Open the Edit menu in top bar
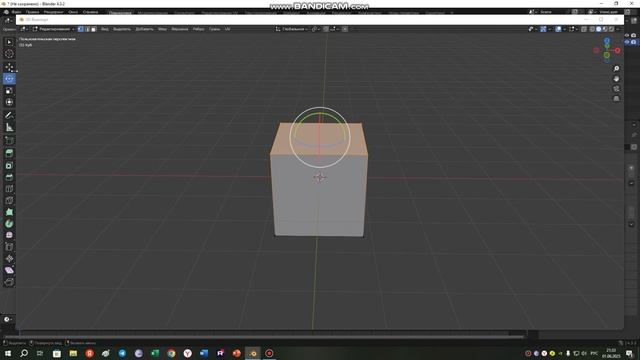The width and height of the screenshot is (640, 360). tap(32, 12)
